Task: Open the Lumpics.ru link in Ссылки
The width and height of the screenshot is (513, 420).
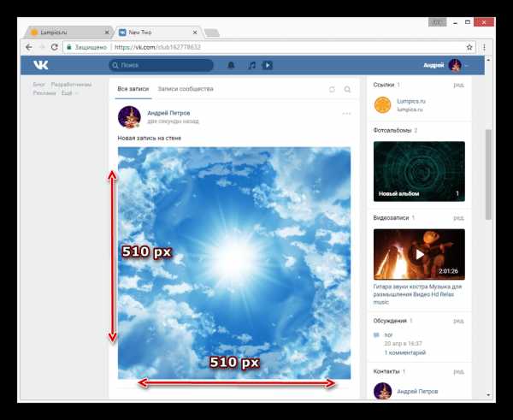Action: (x=411, y=101)
